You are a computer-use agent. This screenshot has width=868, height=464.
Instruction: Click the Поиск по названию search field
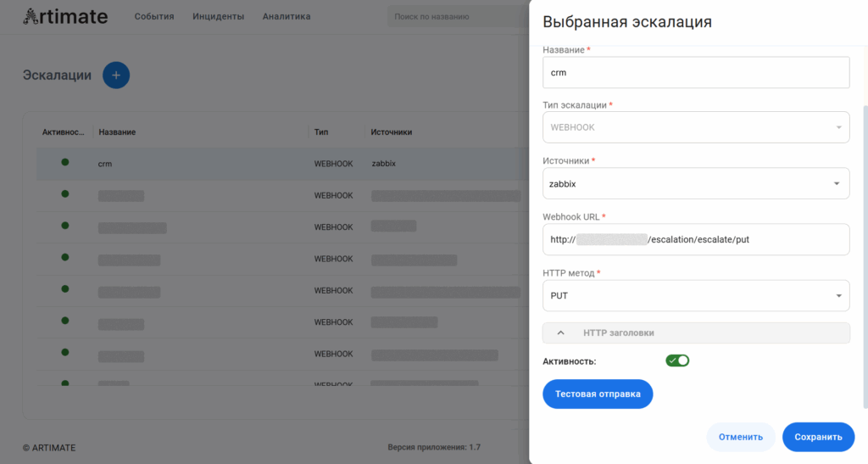pyautogui.click(x=458, y=17)
